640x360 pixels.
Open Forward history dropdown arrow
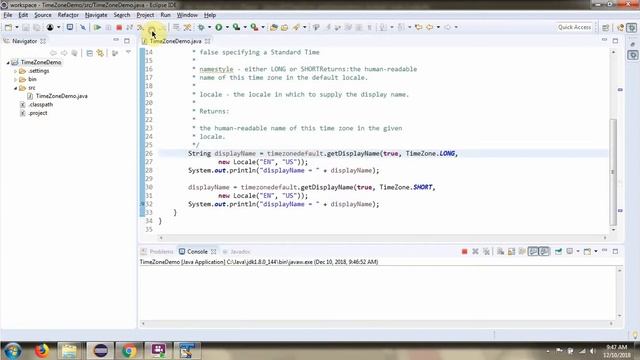[456, 27]
